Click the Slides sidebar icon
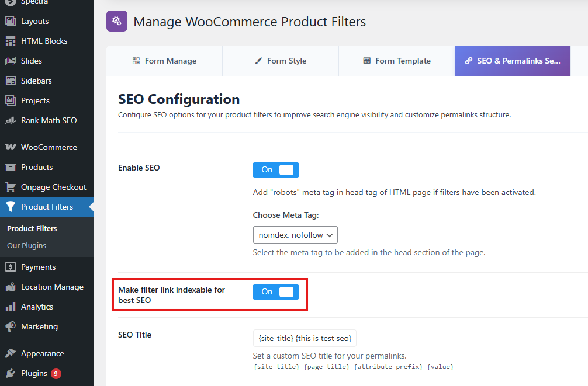 (x=11, y=61)
